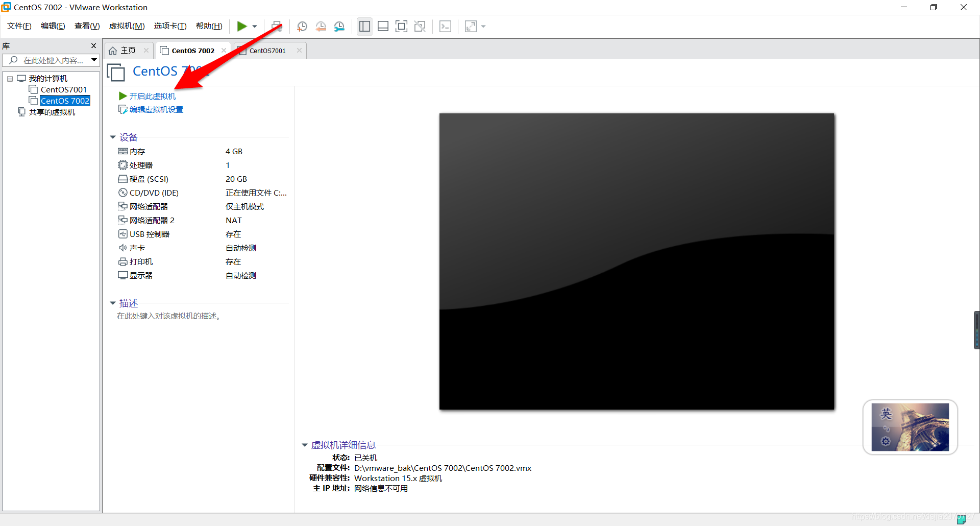The height and width of the screenshot is (526, 980).
Task: Collapse the 设备 devices section
Action: (x=113, y=137)
